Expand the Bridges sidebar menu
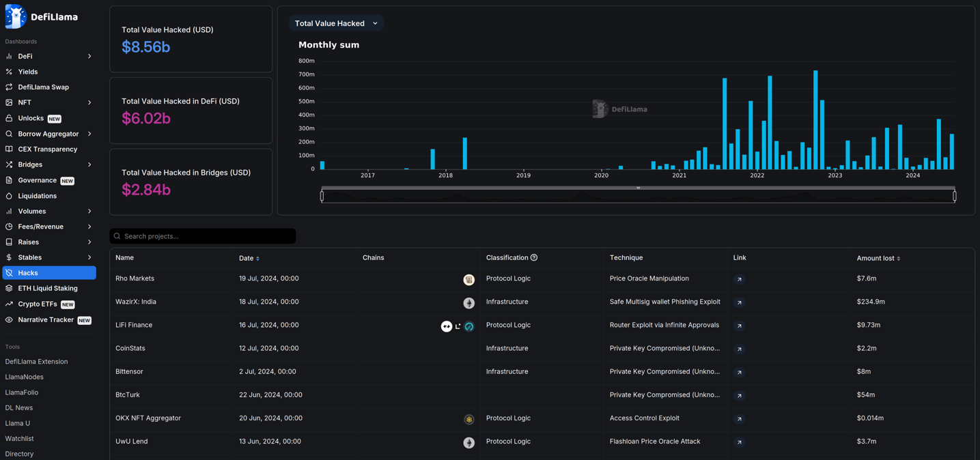The image size is (980, 460). (x=89, y=164)
